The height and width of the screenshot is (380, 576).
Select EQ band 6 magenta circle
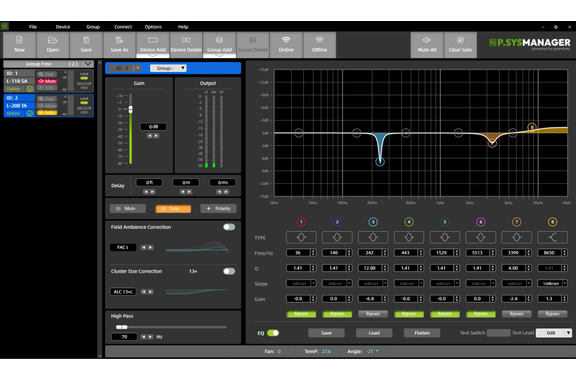point(480,222)
